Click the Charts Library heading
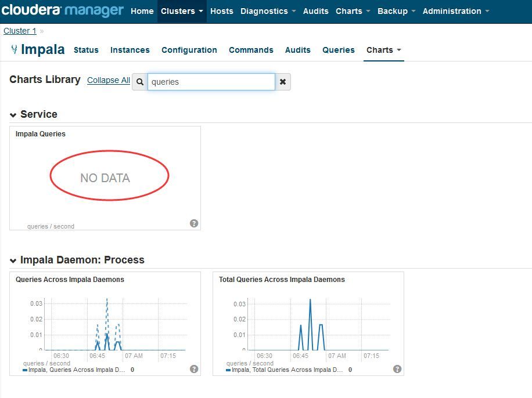The width and height of the screenshot is (532, 398). (x=45, y=79)
